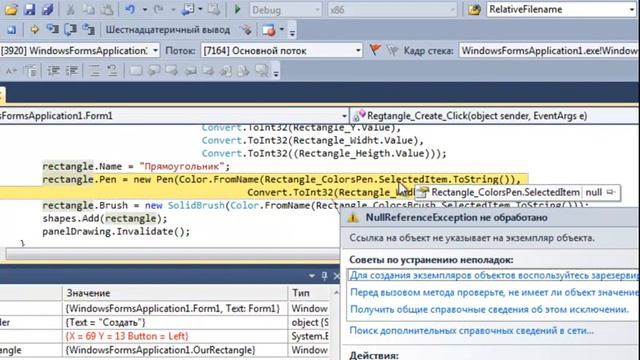Open Find in Files icon

(x=474, y=9)
